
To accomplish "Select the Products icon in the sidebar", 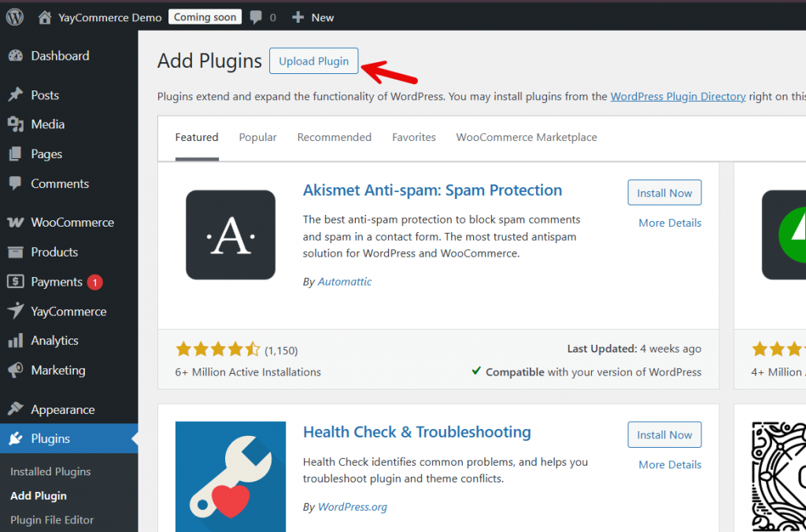I will [x=17, y=252].
